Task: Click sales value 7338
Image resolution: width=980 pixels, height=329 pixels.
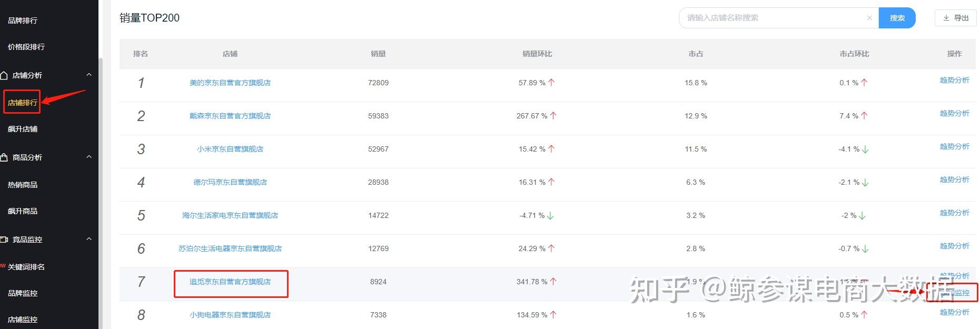Action: click(378, 315)
